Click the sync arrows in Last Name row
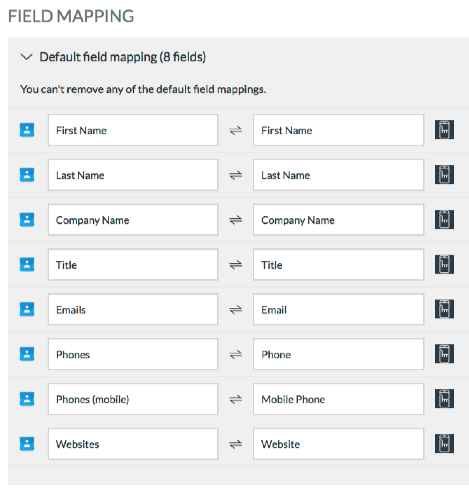 point(236,175)
